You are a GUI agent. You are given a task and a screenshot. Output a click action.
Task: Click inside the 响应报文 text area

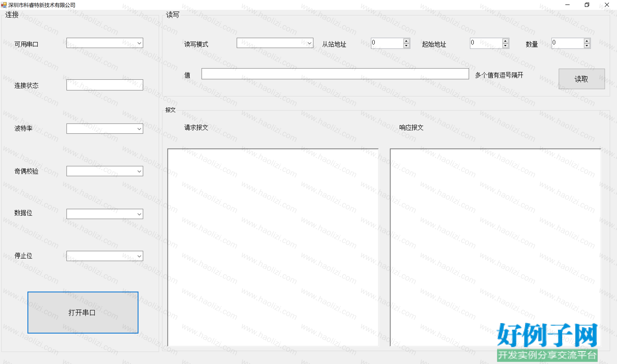pos(495,248)
